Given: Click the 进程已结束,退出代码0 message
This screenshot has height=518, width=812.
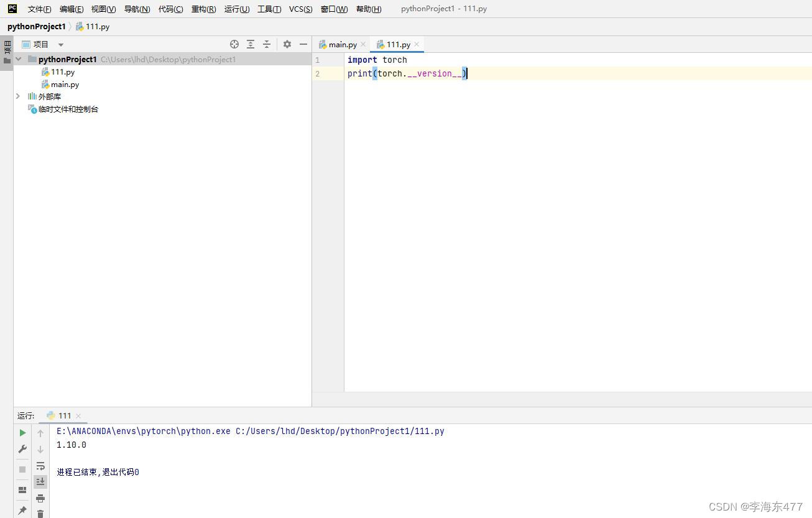Looking at the screenshot, I should pyautogui.click(x=98, y=472).
